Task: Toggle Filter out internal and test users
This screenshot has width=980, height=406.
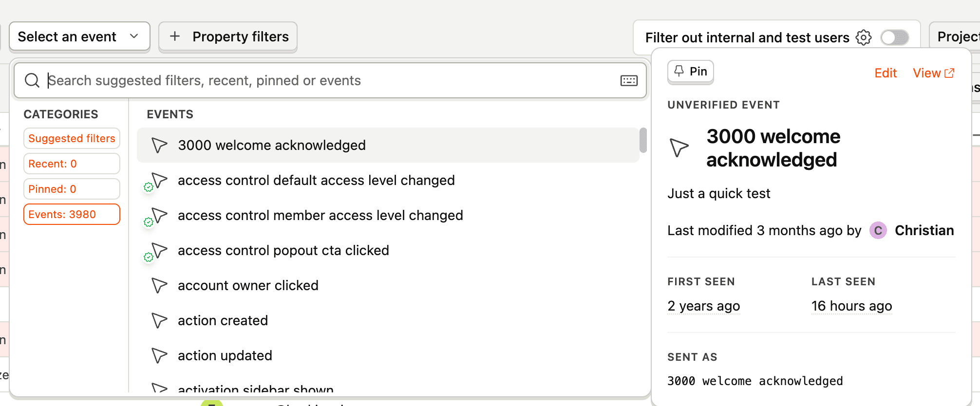Action: [895, 37]
